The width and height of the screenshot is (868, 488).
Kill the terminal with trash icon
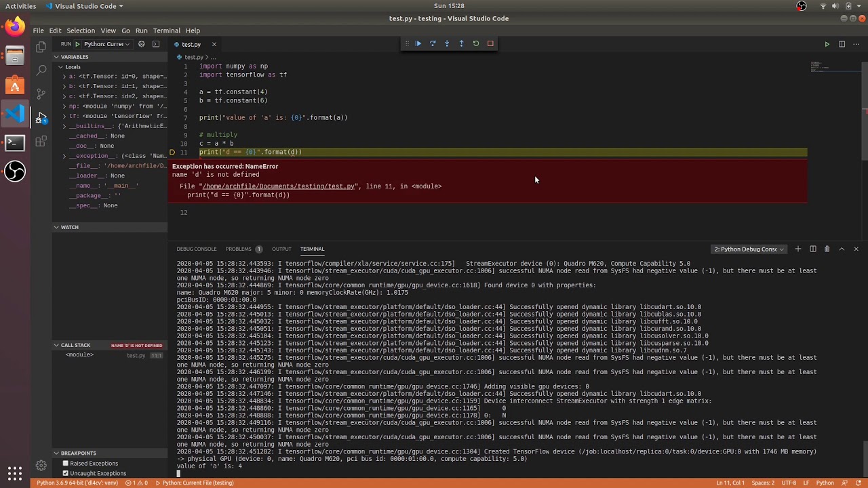pos(827,249)
